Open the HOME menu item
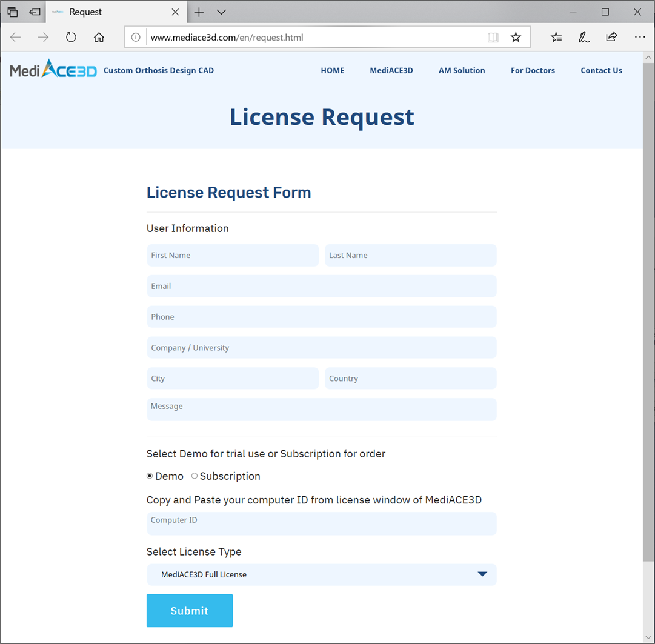 pyautogui.click(x=333, y=71)
